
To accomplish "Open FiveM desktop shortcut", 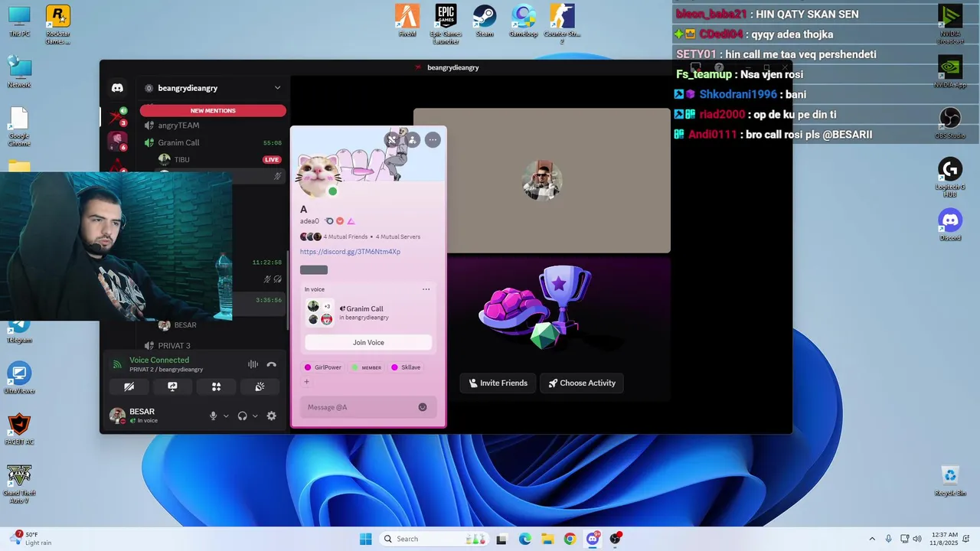I will [407, 21].
